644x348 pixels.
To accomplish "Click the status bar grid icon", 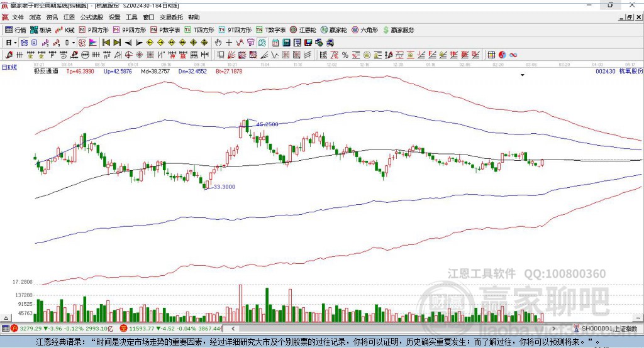I will click(x=5, y=329).
